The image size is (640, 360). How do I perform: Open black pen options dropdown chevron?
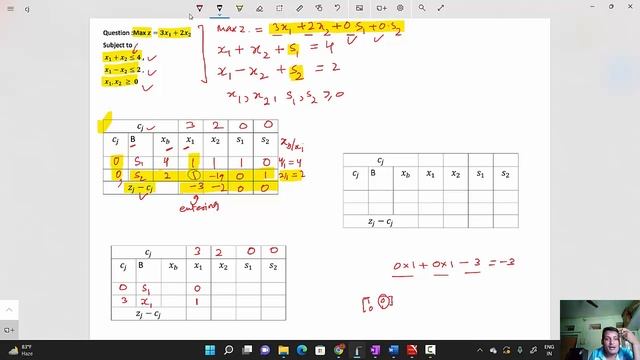[x=219, y=15]
